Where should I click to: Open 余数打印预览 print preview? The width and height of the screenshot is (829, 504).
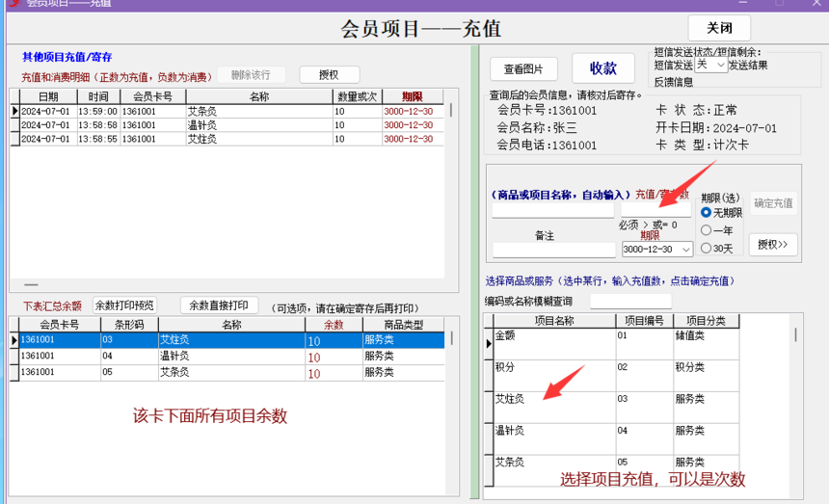point(124,305)
